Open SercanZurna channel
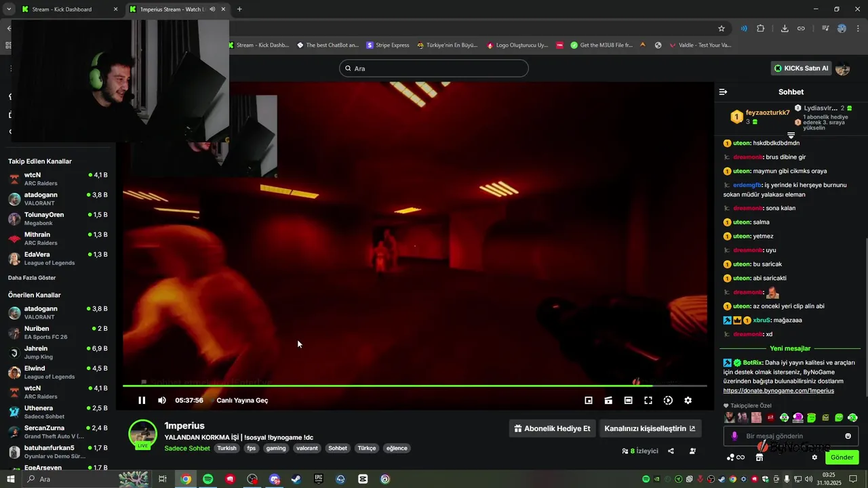868x488 pixels. pyautogui.click(x=58, y=432)
